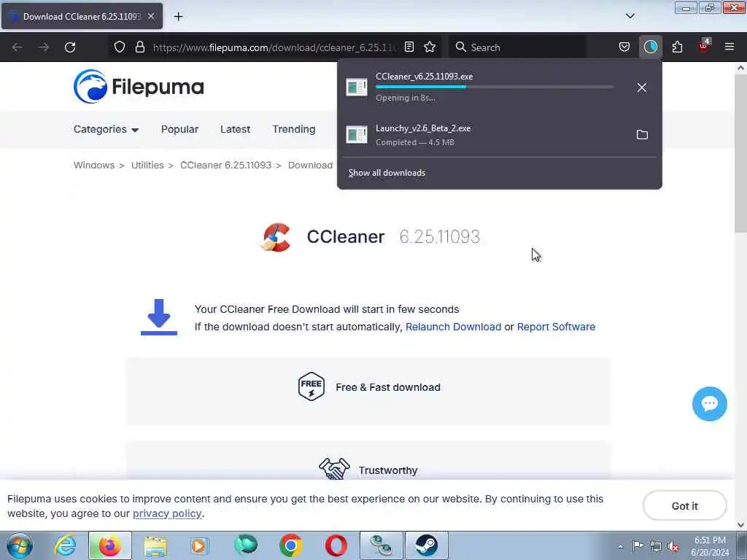Open a new tab with plus button
The height and width of the screenshot is (560, 747).
[178, 17]
